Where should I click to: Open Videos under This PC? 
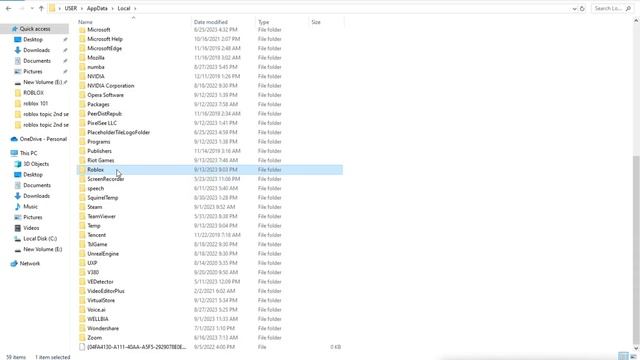pyautogui.click(x=31, y=228)
